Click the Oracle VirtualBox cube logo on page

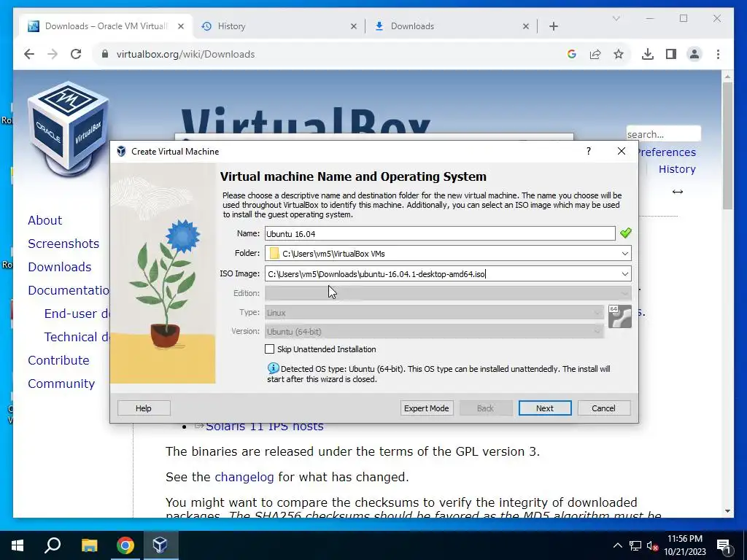point(68,128)
